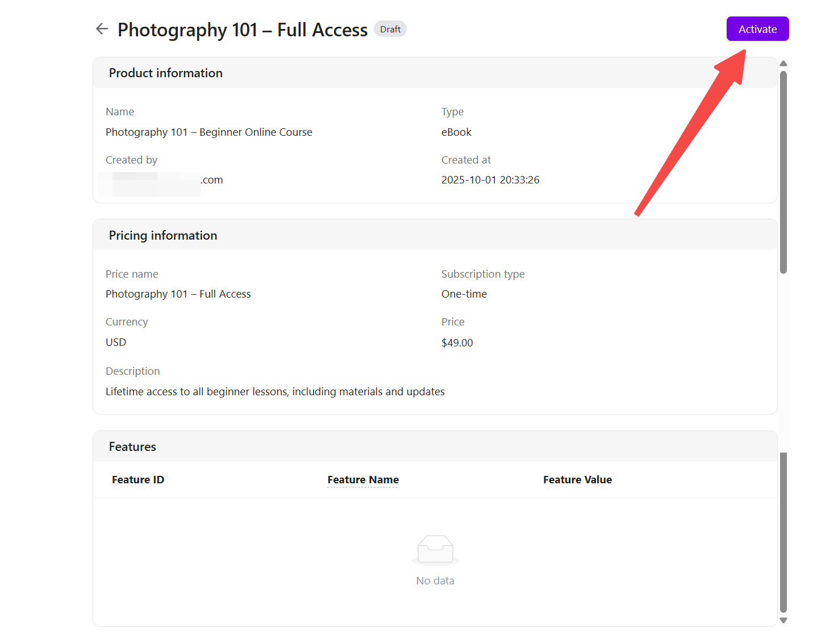Click the Feature ID column header
This screenshot has height=644, width=834.
tap(138, 480)
